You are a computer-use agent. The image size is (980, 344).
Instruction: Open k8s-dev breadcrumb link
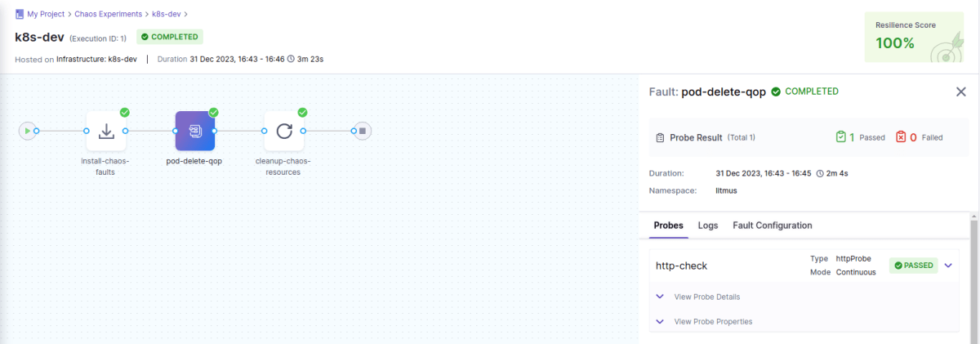(x=167, y=14)
